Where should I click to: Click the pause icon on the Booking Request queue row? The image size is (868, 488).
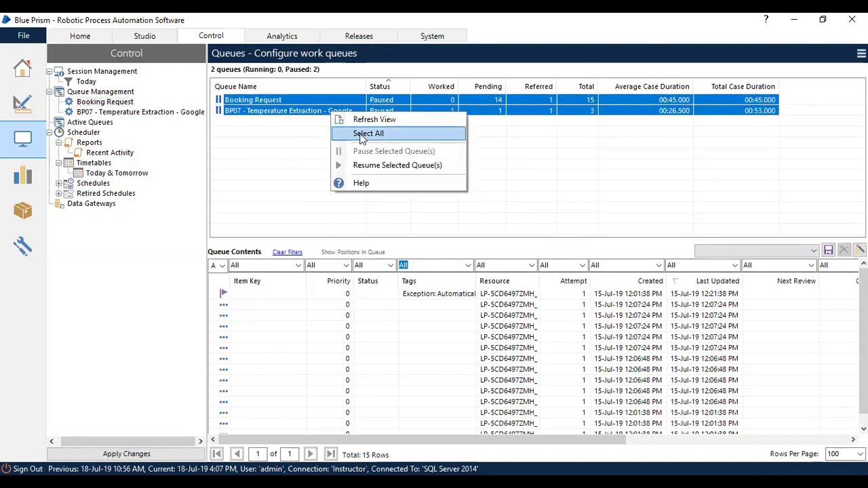pos(218,100)
